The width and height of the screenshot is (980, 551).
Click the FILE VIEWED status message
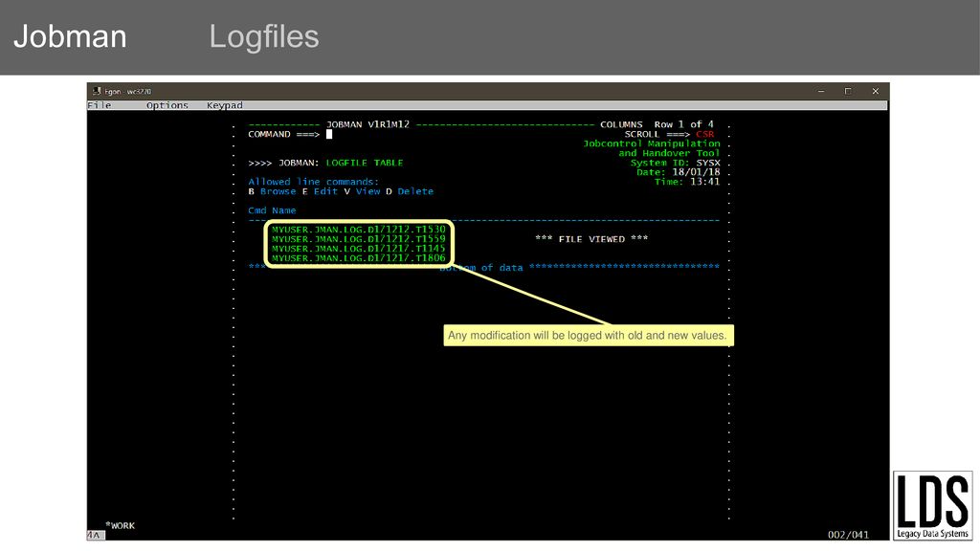tap(591, 239)
